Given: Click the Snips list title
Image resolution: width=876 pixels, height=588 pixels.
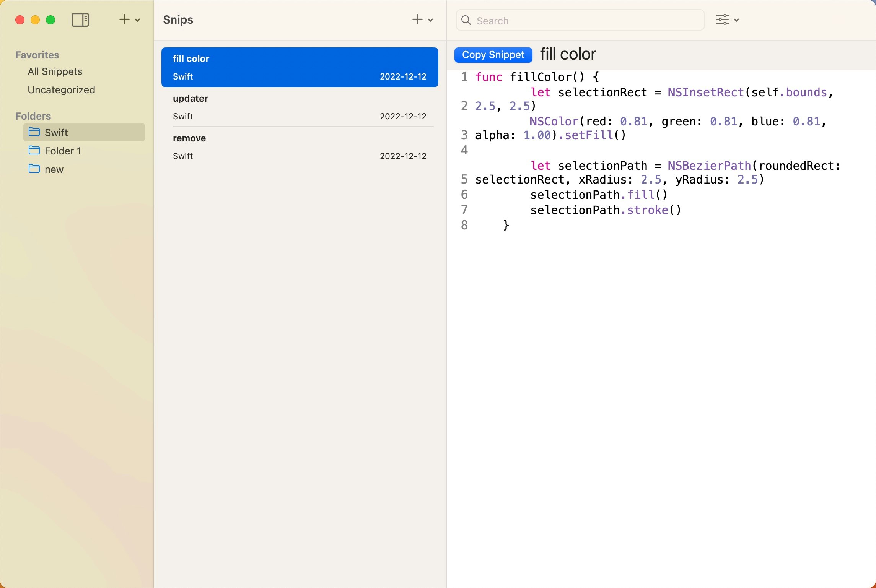Looking at the screenshot, I should (178, 20).
